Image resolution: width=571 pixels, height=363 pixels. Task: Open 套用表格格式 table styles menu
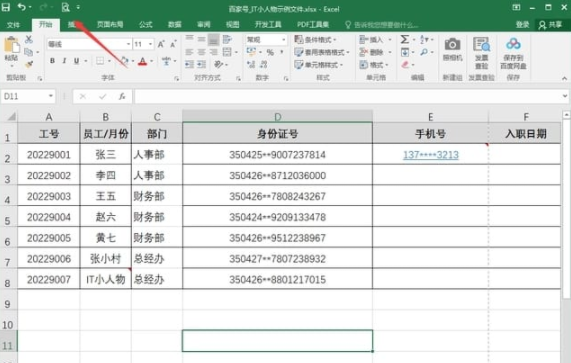[322, 52]
